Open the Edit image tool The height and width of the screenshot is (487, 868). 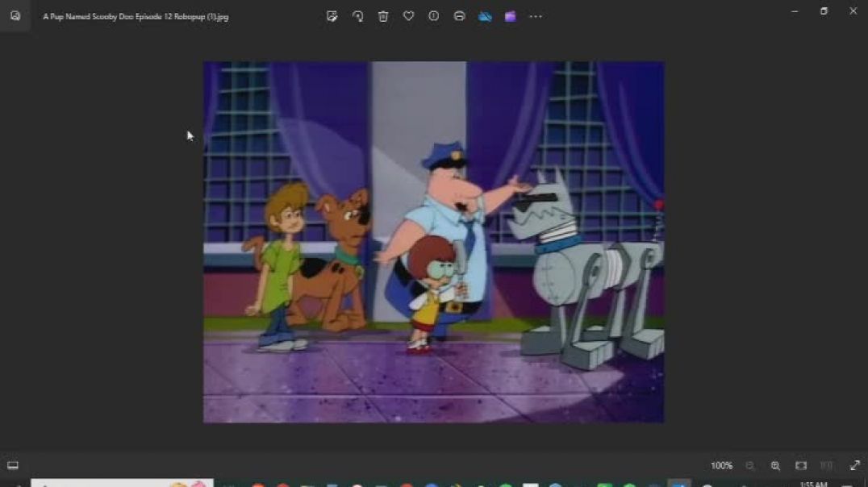[332, 17]
